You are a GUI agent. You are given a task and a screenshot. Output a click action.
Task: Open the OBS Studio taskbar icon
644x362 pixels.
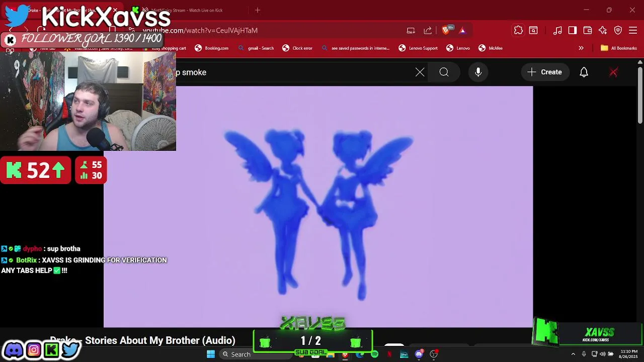click(434, 354)
